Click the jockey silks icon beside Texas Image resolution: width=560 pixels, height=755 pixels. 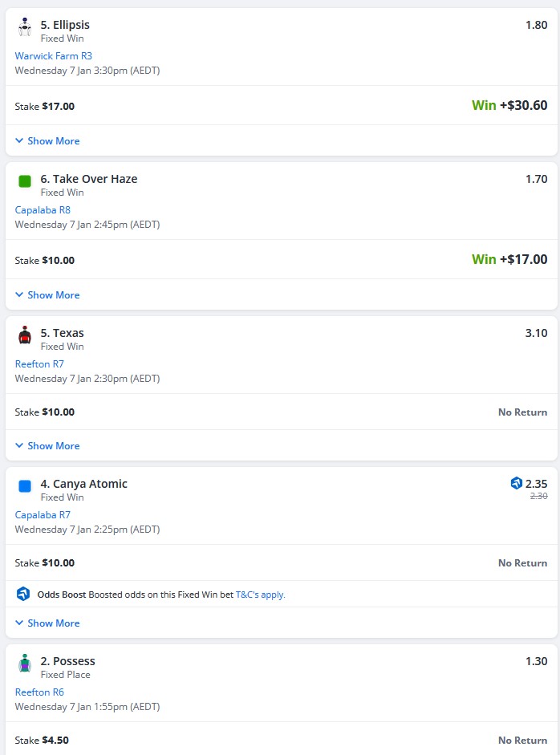click(x=25, y=335)
